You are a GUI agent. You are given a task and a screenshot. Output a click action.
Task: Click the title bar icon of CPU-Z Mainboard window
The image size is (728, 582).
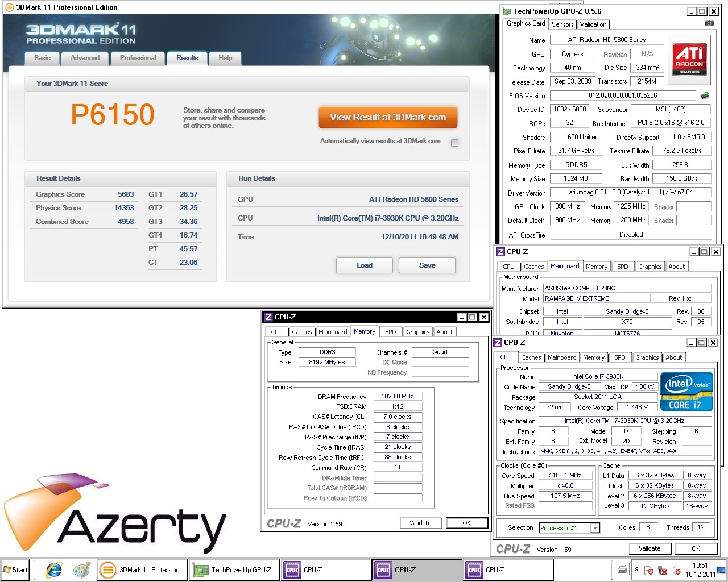500,252
